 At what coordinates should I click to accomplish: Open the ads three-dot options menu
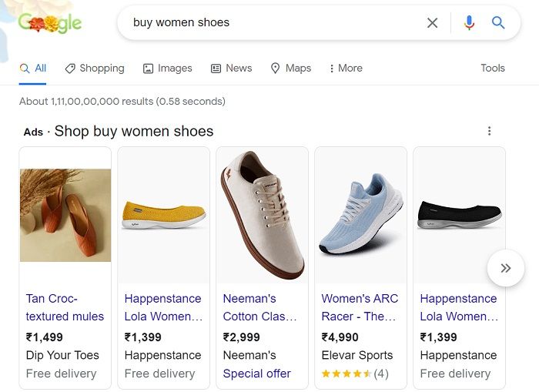tap(489, 131)
